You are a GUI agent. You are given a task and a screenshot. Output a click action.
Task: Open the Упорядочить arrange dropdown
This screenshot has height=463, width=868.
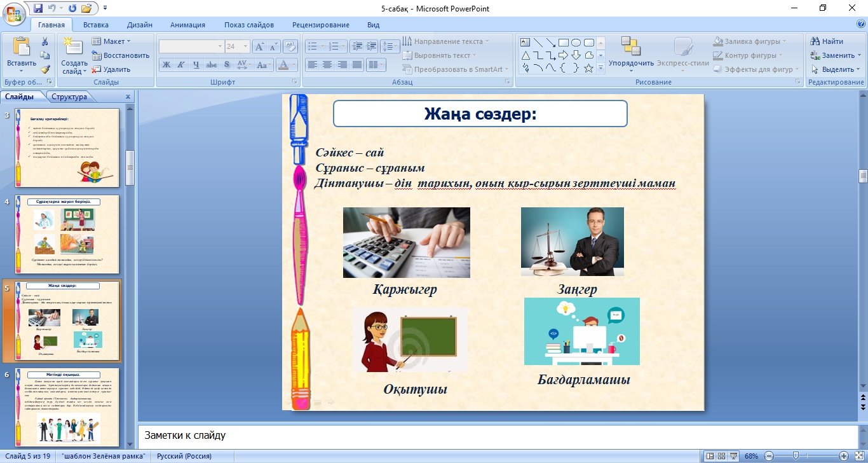(631, 53)
